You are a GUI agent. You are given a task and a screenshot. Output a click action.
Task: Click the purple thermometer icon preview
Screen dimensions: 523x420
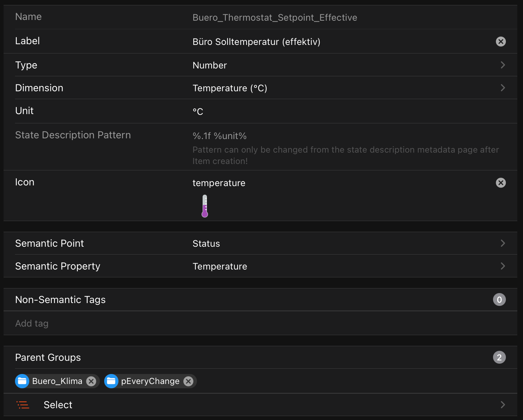click(x=205, y=206)
